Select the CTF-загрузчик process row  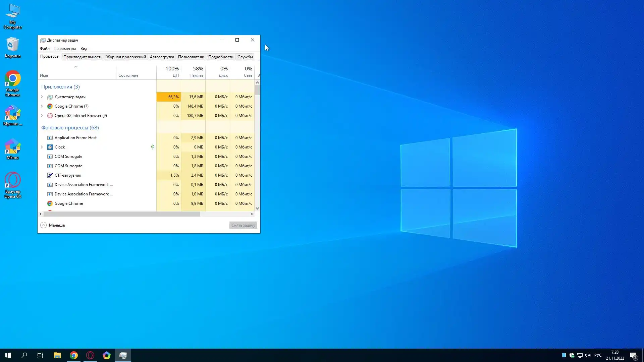pos(68,175)
